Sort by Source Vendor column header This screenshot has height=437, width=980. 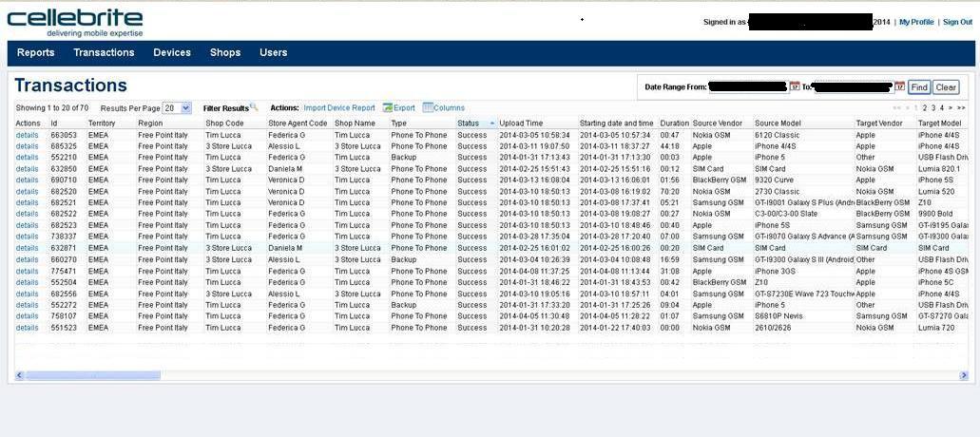[719, 123]
